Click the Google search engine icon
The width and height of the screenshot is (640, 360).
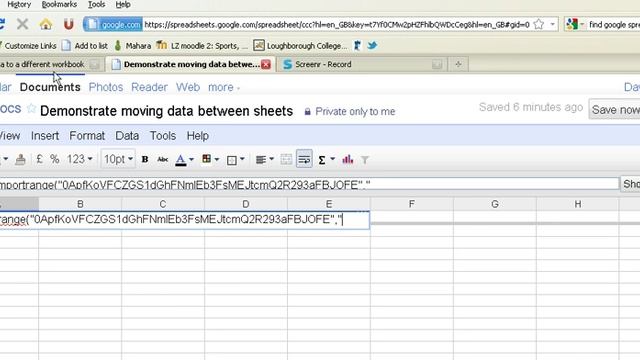pyautogui.click(x=572, y=24)
